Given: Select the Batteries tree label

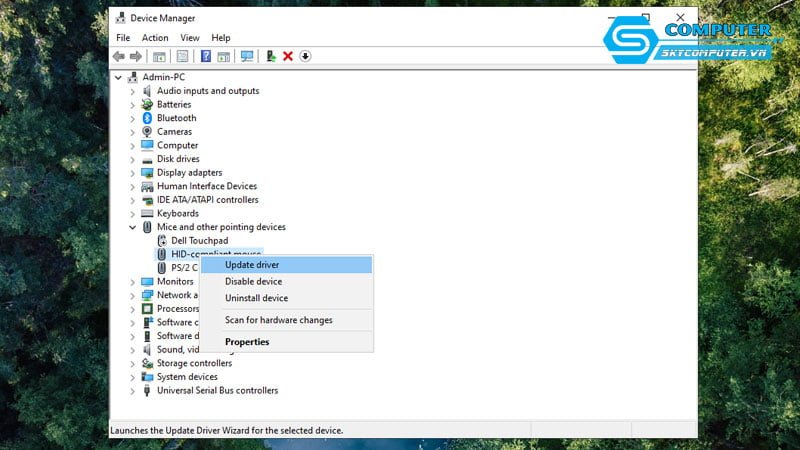Looking at the screenshot, I should [174, 105].
